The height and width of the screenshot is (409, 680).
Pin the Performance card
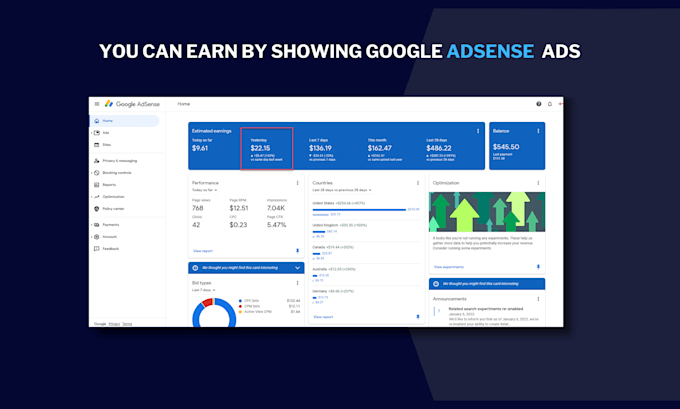(x=298, y=251)
